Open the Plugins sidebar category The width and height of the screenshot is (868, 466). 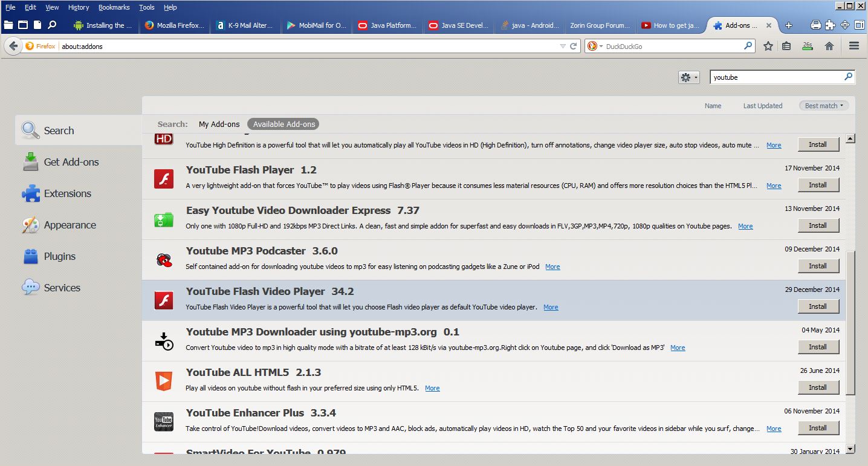[x=59, y=256]
